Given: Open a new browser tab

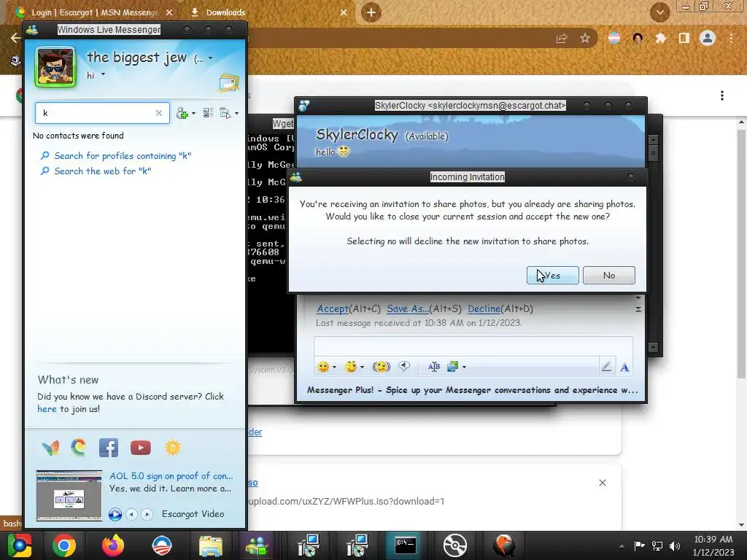Looking at the screenshot, I should 371,12.
